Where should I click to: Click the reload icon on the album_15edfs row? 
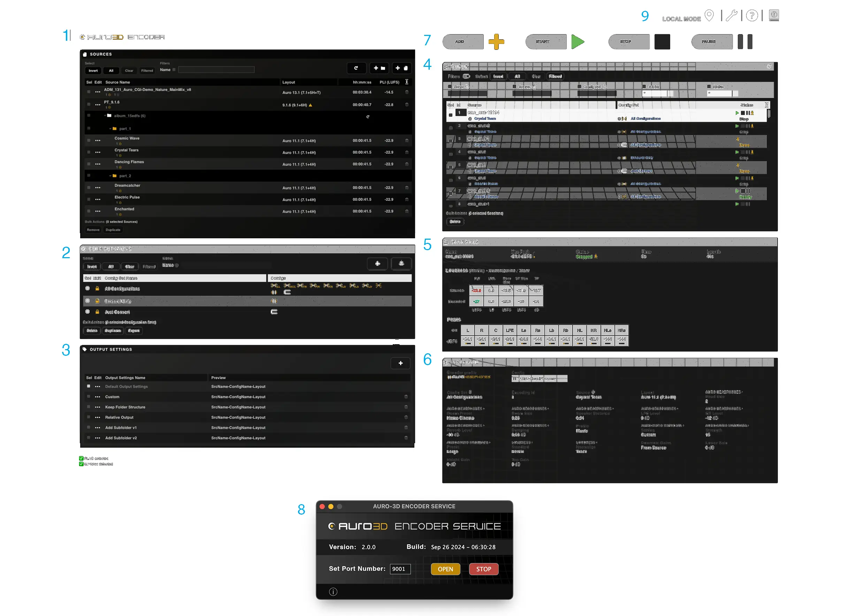368,117
